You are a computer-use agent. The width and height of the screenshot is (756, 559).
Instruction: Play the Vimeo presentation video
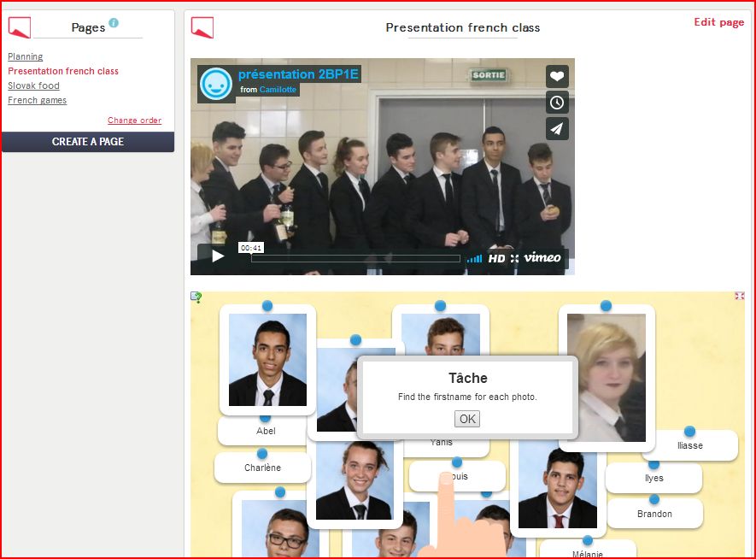coord(217,256)
